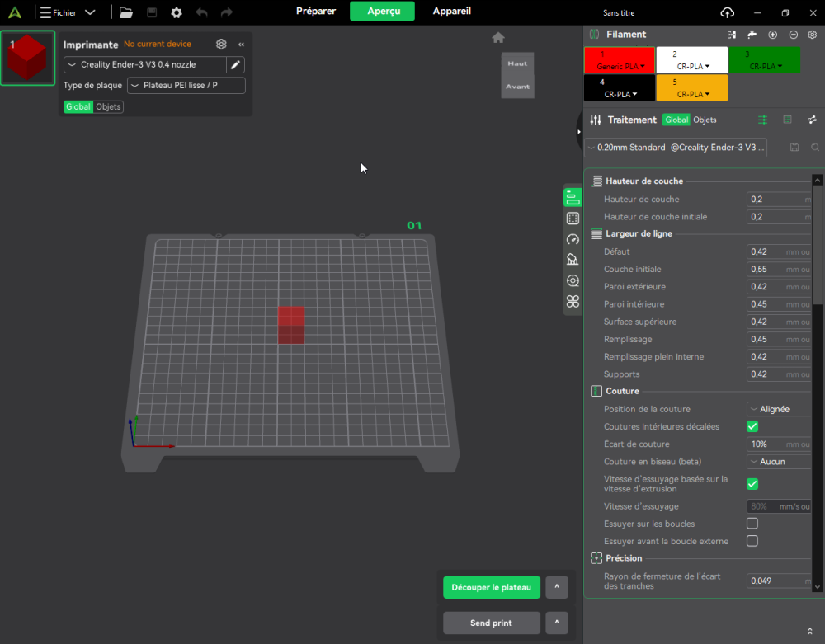Open filament settings gear icon
Screen dimensions: 825x644
click(x=813, y=35)
